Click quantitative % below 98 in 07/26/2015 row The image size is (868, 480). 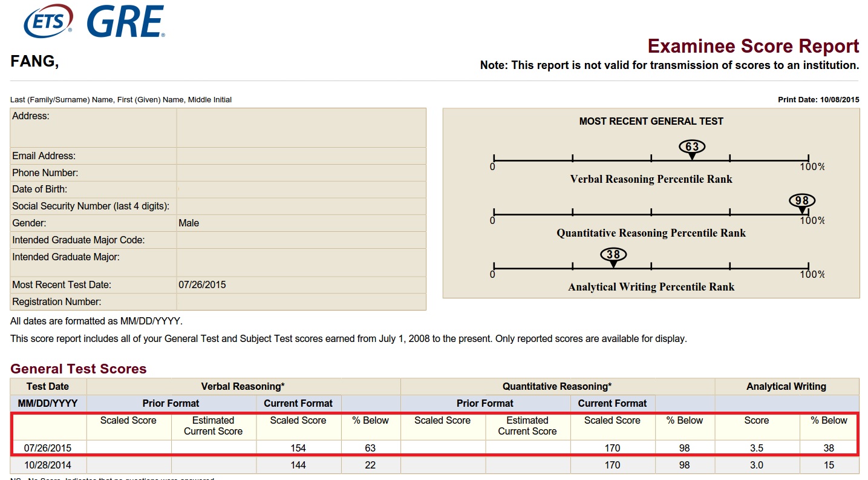click(x=685, y=448)
